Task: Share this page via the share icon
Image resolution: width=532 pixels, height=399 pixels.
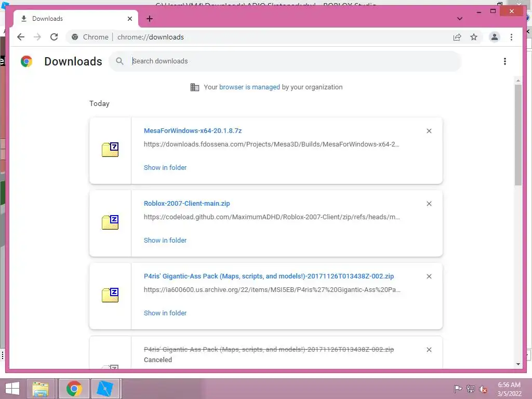Action: [457, 37]
